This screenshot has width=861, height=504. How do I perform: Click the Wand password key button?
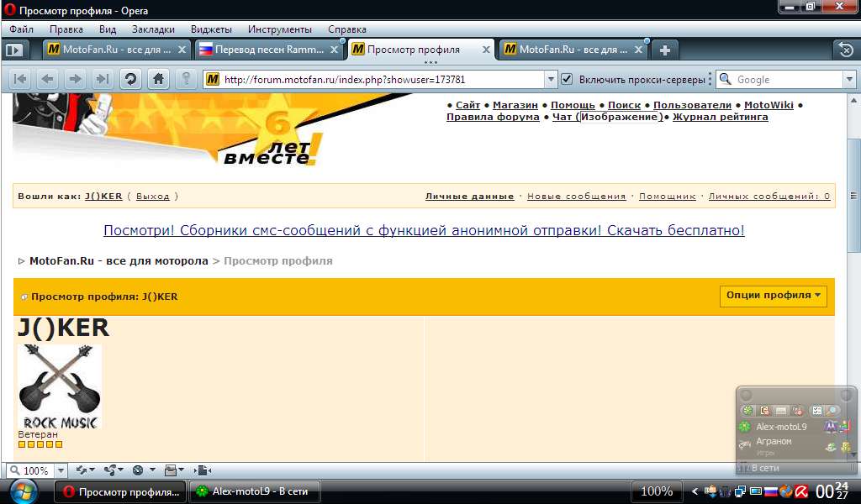click(x=186, y=80)
